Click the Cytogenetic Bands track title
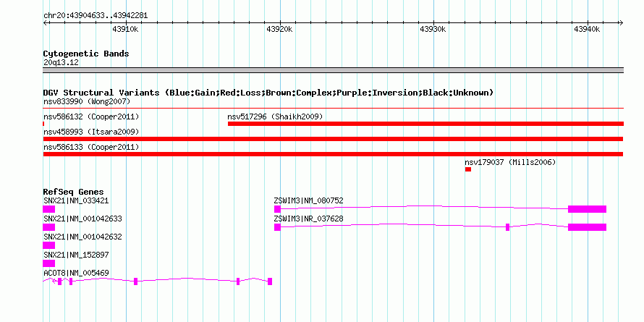 [86, 54]
